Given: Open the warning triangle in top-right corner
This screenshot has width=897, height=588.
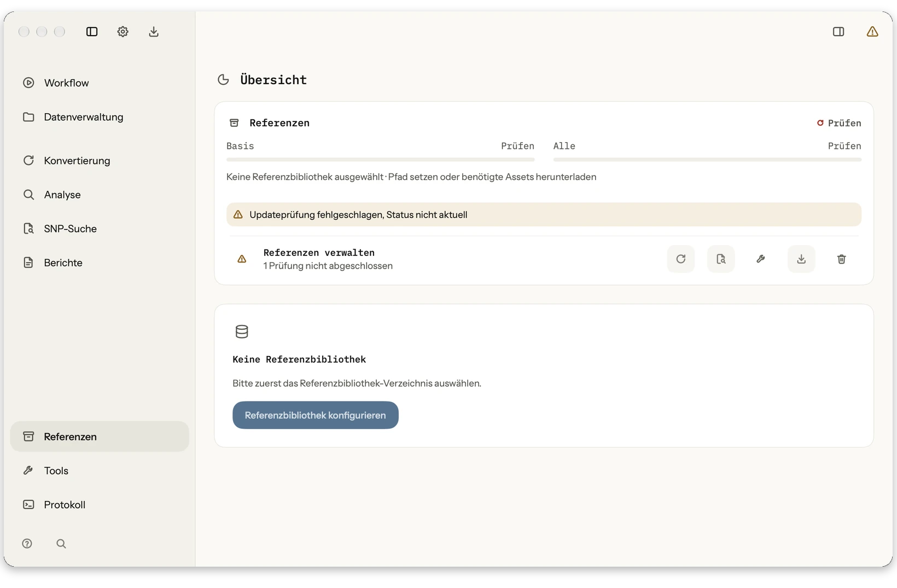Looking at the screenshot, I should (x=872, y=32).
